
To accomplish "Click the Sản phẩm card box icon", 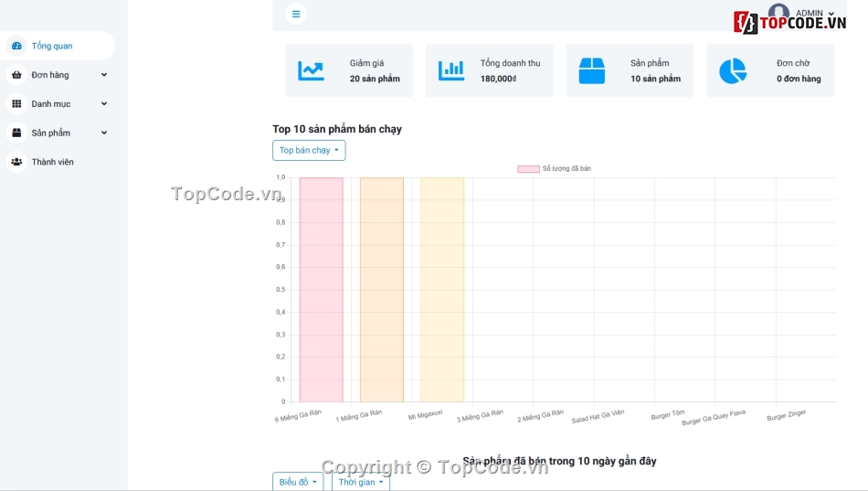I will tap(592, 71).
